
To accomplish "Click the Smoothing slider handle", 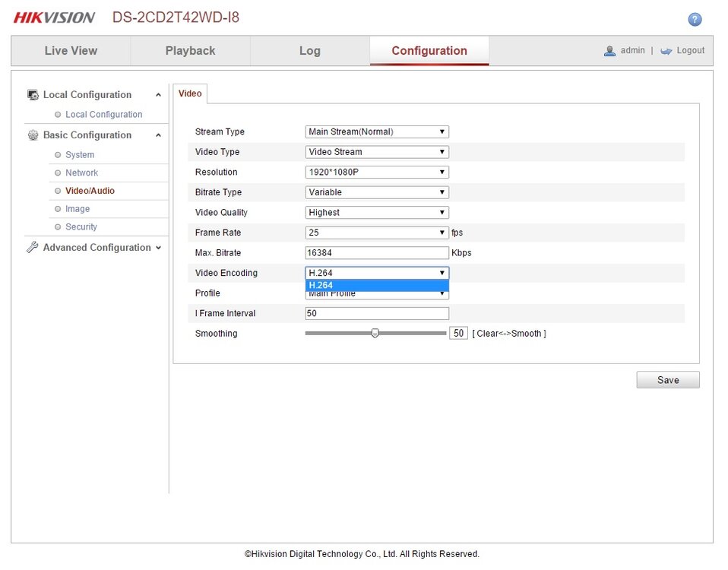I will tap(375, 333).
